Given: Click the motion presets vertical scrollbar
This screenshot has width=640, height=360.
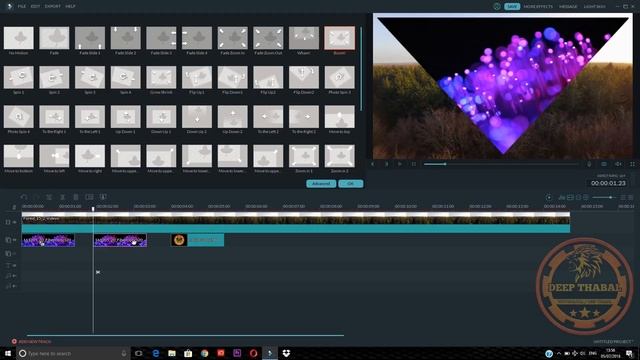Looking at the screenshot, I should [361, 69].
